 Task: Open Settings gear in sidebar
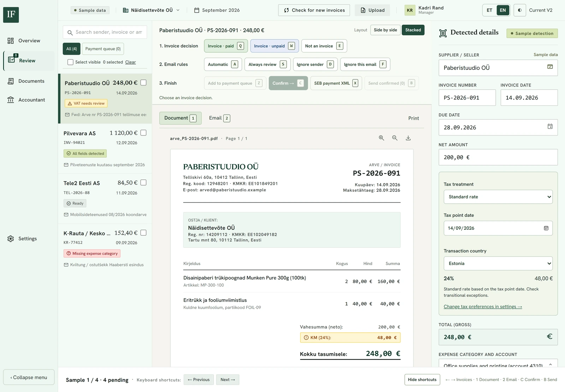pyautogui.click(x=11, y=239)
